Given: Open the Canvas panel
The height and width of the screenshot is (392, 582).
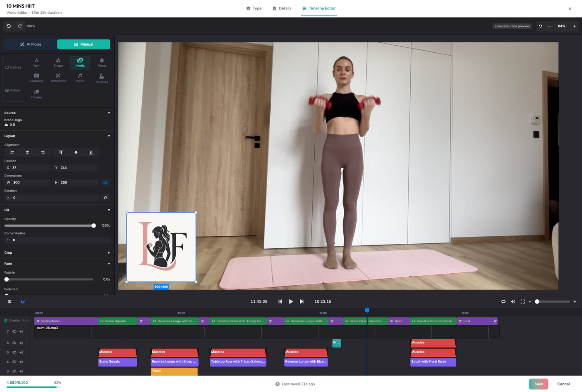Looking at the screenshot, I should [x=13, y=67].
